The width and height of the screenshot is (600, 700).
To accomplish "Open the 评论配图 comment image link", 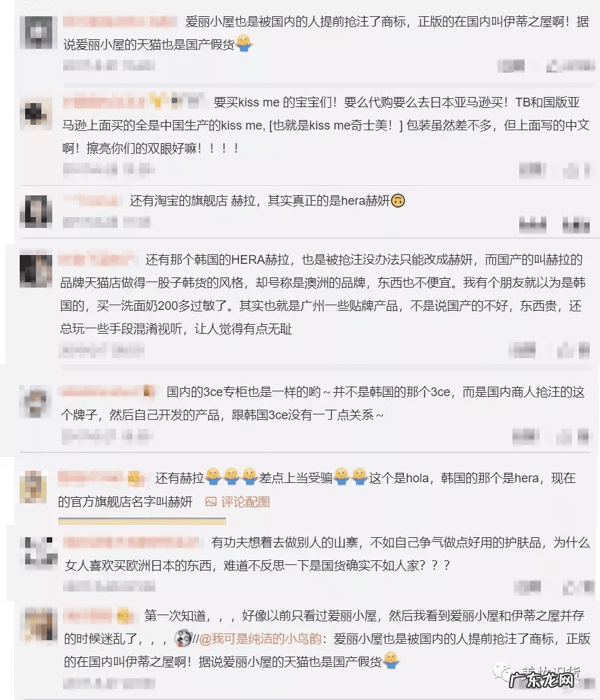I will coord(245,502).
